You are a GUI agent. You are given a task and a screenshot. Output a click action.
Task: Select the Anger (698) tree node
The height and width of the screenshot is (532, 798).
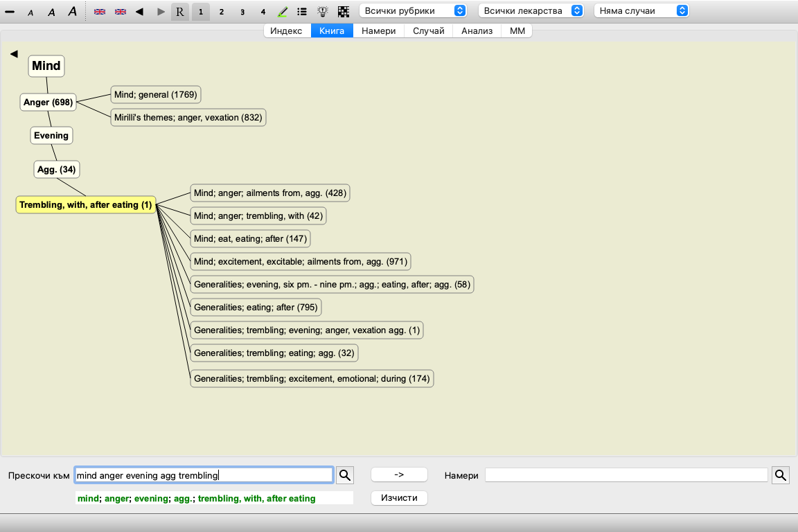click(x=48, y=103)
